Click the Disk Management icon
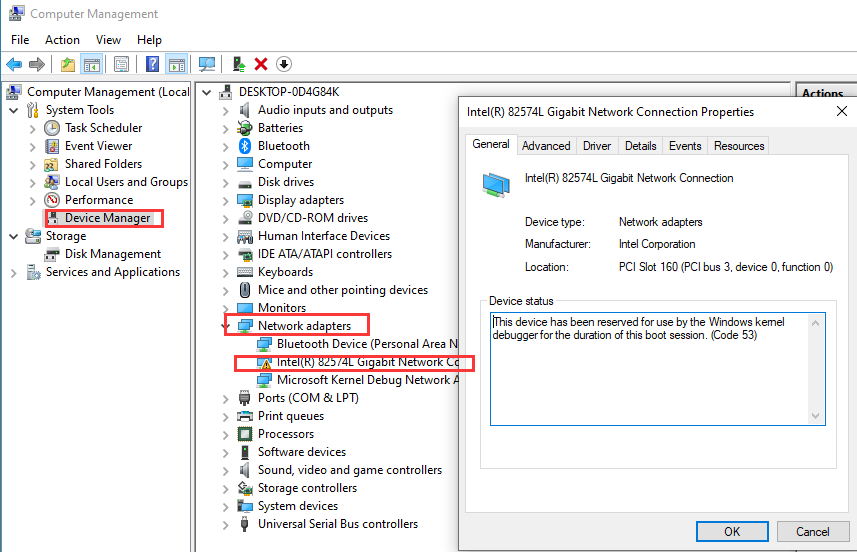 (52, 254)
